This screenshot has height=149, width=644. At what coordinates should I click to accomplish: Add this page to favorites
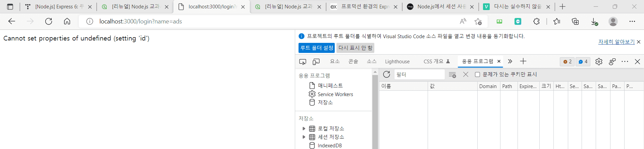(478, 21)
